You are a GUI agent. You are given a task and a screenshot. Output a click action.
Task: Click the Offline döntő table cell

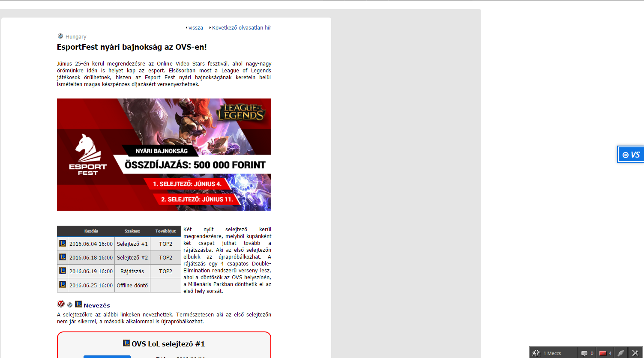pyautogui.click(x=132, y=285)
